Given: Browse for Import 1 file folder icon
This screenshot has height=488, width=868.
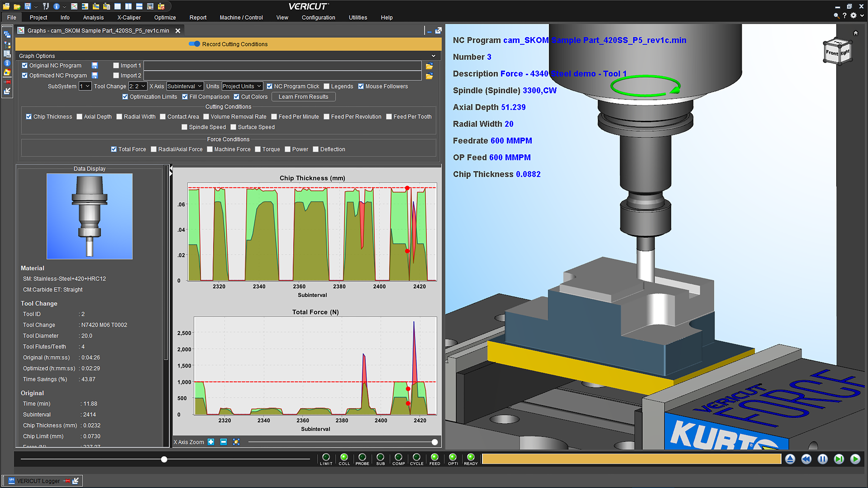Looking at the screenshot, I should click(x=429, y=66).
